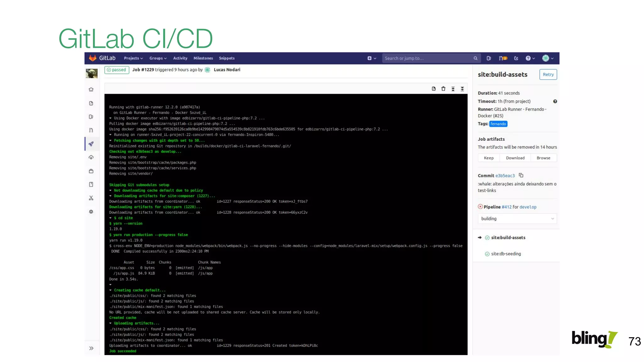Browse the job artifacts

(543, 158)
